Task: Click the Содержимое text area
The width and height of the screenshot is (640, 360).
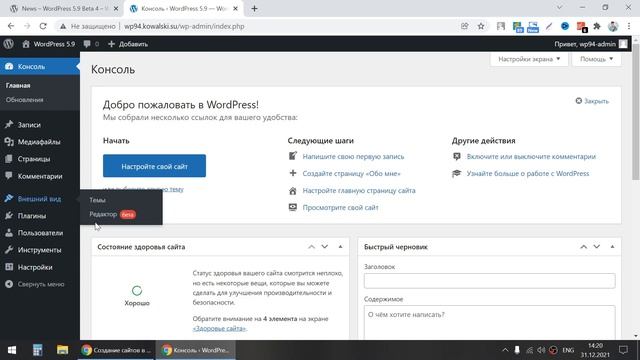Action: click(x=489, y=322)
